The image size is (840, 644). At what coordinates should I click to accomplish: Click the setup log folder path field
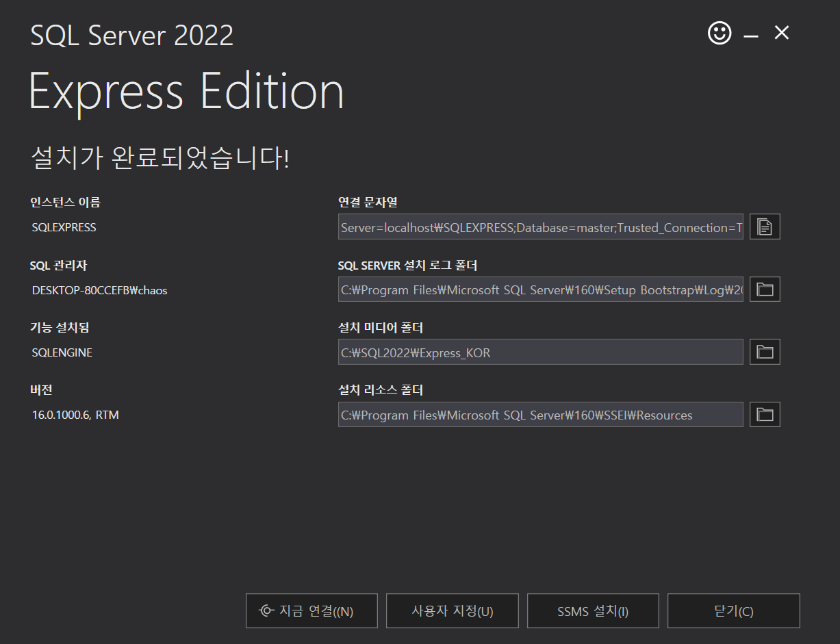[x=541, y=289]
